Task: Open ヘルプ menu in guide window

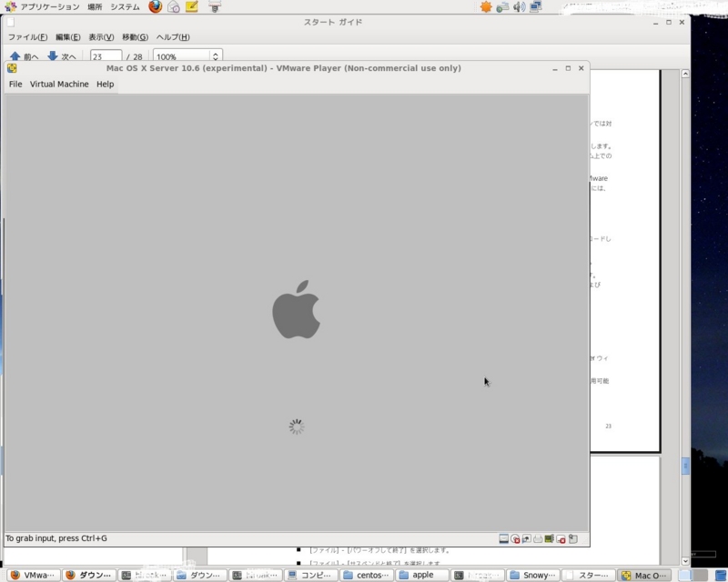Action: 173,37
